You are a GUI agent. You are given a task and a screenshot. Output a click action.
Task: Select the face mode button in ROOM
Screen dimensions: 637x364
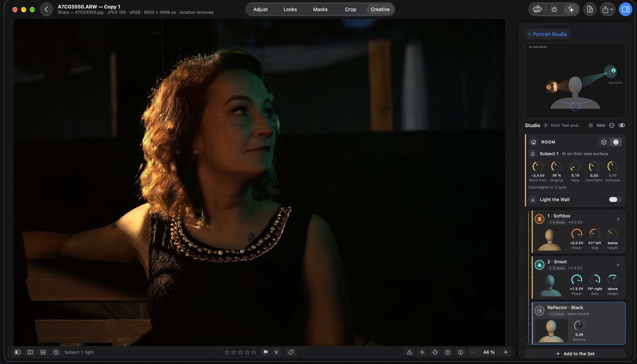616,142
